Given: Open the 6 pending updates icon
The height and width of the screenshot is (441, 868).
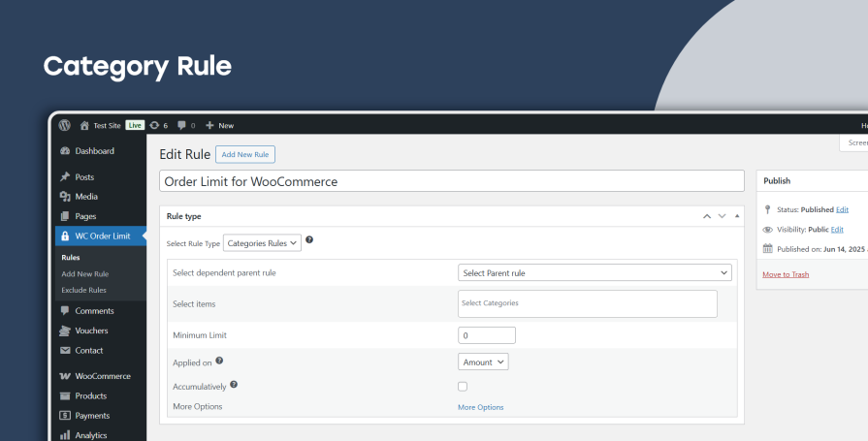Looking at the screenshot, I should (x=154, y=126).
